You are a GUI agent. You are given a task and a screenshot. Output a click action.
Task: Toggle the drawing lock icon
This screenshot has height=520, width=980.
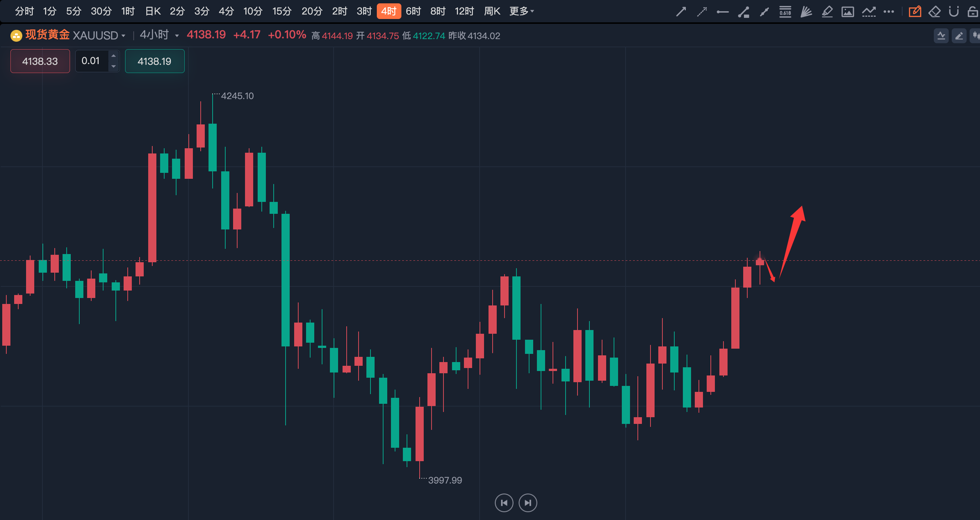click(973, 12)
